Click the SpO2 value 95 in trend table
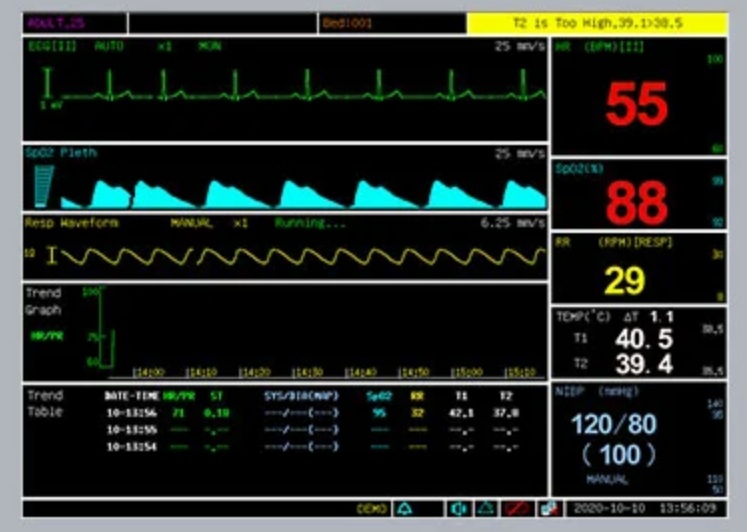 coord(380,413)
